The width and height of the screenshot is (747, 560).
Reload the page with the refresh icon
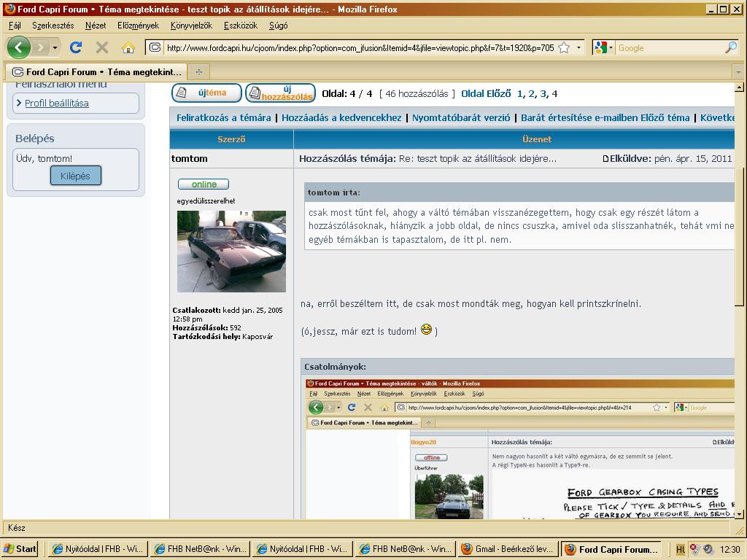(75, 47)
